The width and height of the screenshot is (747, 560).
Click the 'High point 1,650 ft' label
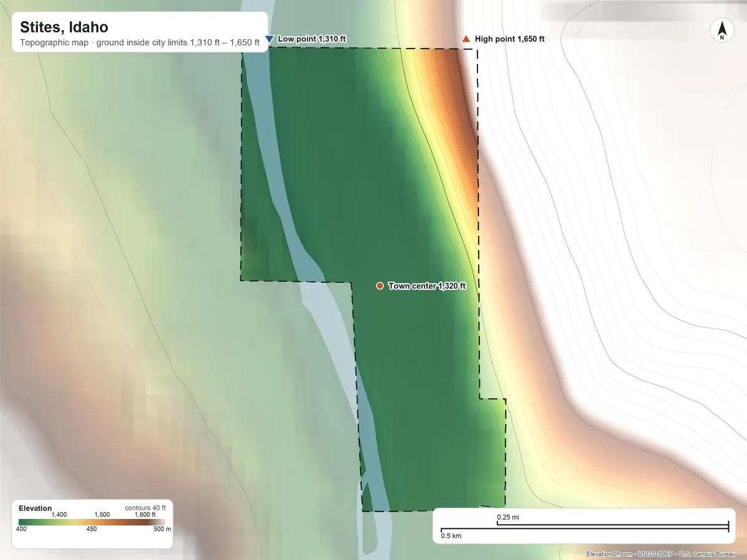point(510,39)
